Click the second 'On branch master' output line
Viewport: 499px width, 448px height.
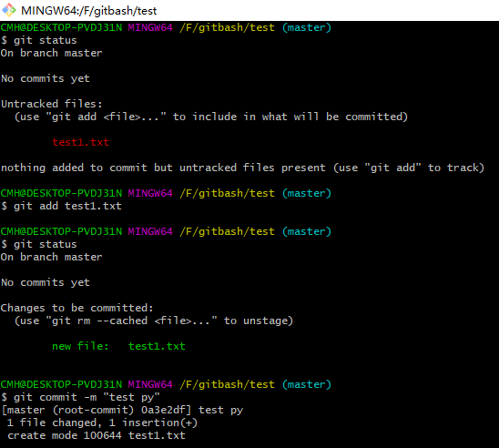click(x=52, y=257)
